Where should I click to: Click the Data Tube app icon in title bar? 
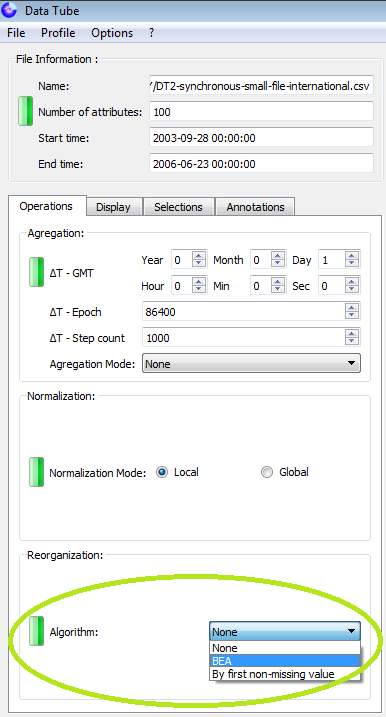(x=10, y=10)
